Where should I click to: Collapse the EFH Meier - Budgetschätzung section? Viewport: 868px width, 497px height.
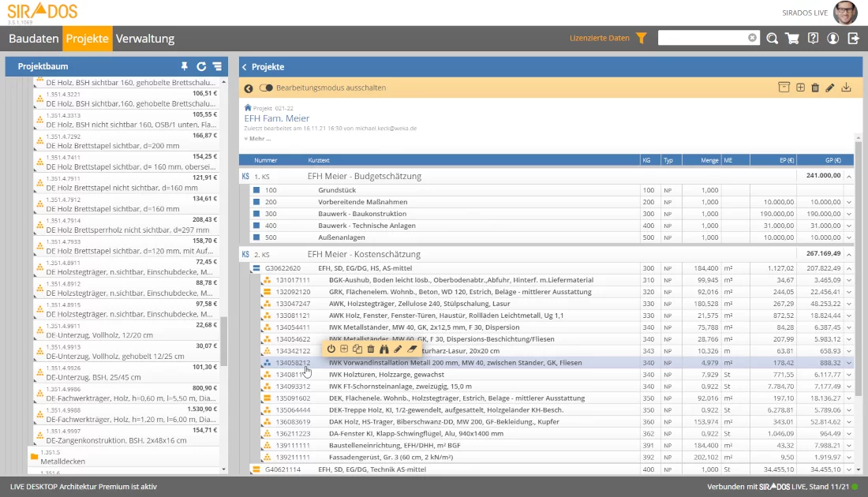click(x=849, y=176)
